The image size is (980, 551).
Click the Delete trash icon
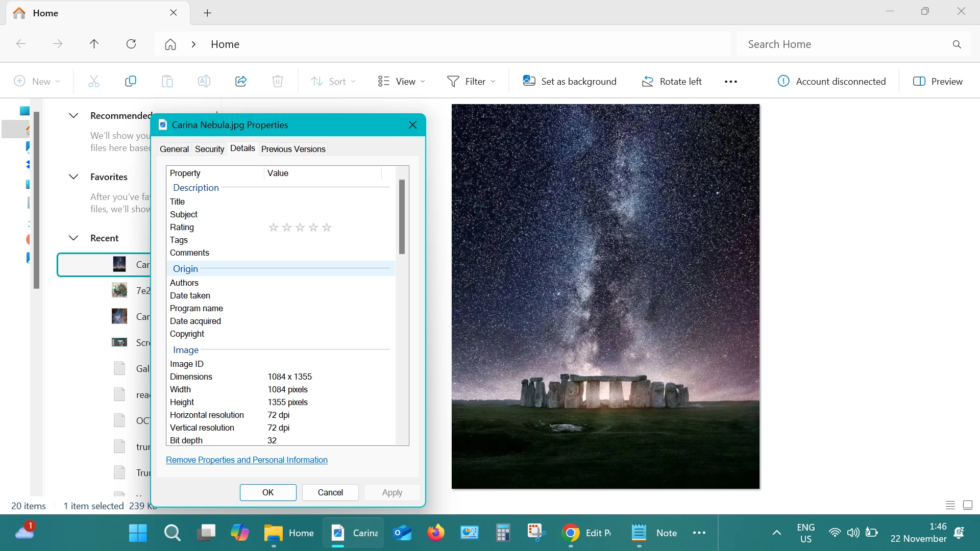(278, 81)
